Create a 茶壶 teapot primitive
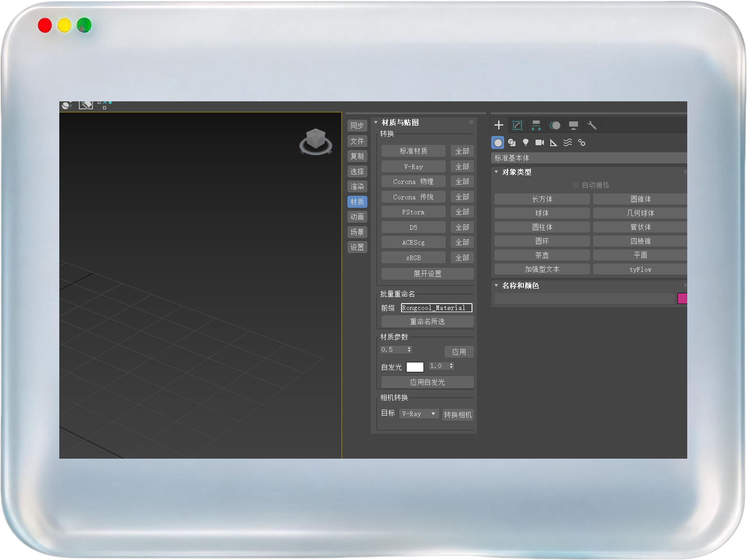This screenshot has height=560, width=747. 542,255
